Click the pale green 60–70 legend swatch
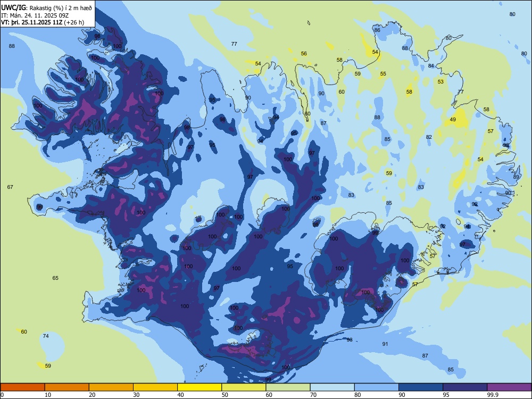This screenshot has width=532, height=399. click(288, 387)
